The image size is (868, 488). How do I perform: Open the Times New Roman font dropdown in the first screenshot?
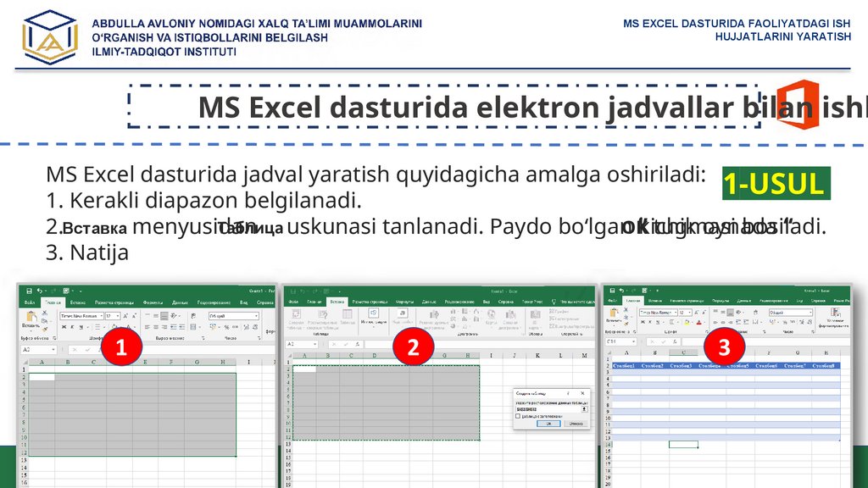point(102,316)
